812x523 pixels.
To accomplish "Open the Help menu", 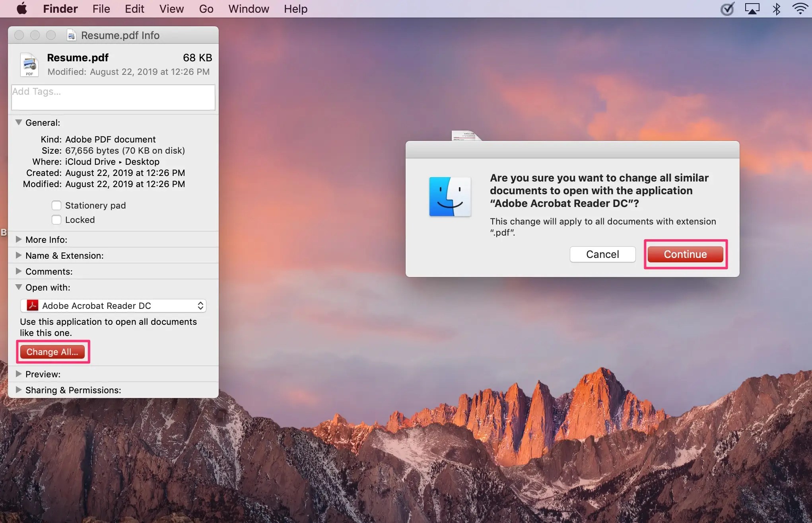I will click(295, 9).
